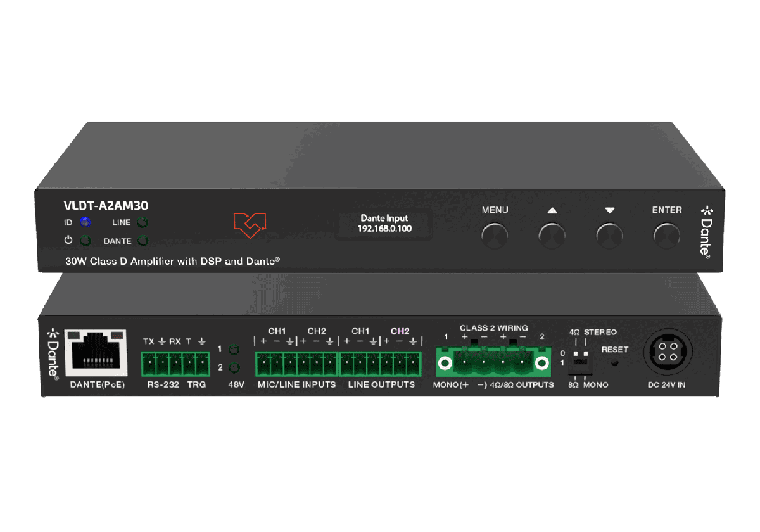This screenshot has width=760, height=532.
Task: Click the right mounting screw of speaker connector
Action: [x=541, y=363]
